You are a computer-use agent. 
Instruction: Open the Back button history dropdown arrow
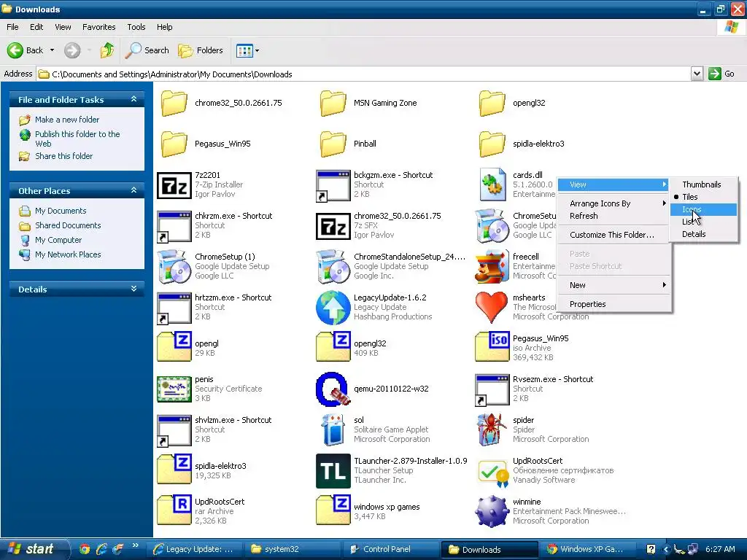pyautogui.click(x=52, y=50)
